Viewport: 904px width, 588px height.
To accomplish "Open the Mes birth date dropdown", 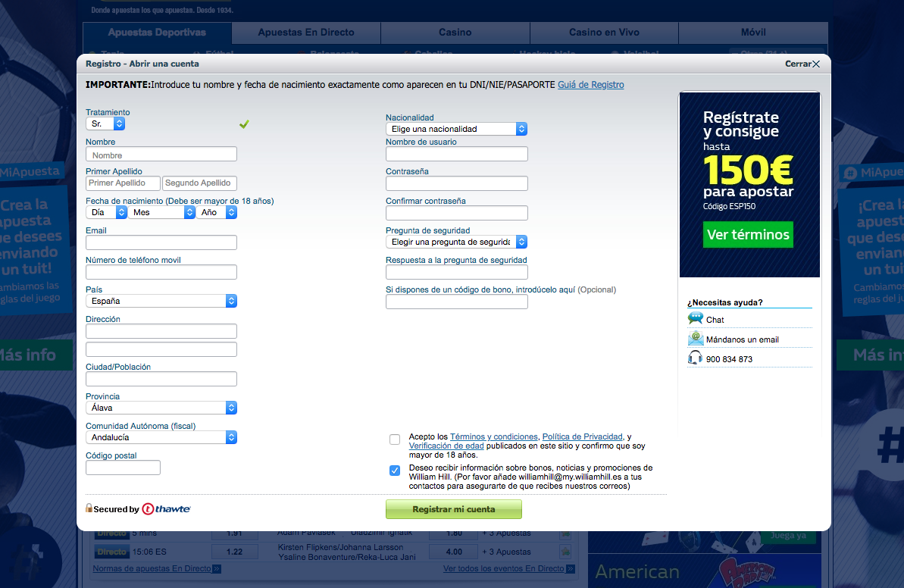I will (x=161, y=212).
